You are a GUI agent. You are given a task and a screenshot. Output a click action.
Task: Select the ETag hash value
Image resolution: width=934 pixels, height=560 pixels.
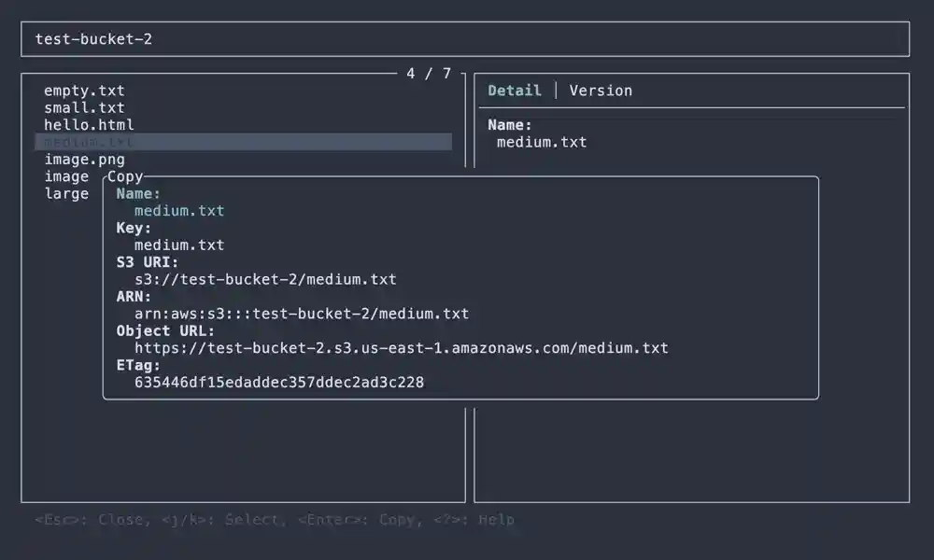tap(279, 383)
